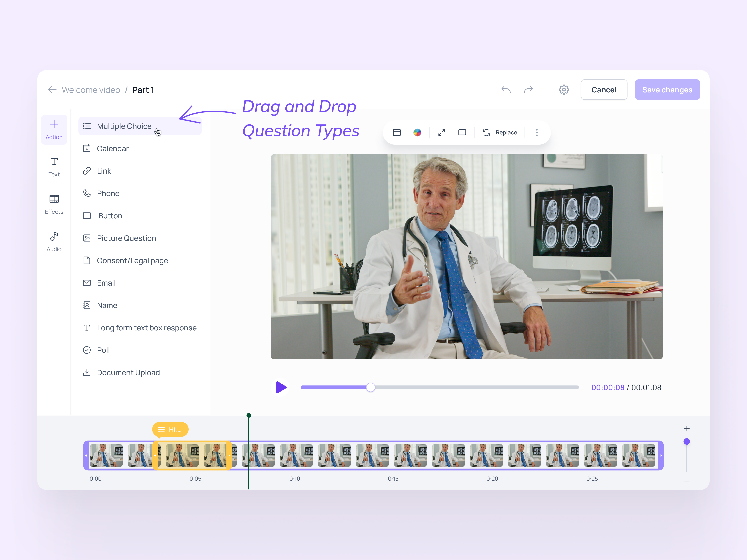Open the Effects sidebar tab
The image size is (747, 560).
click(x=54, y=204)
